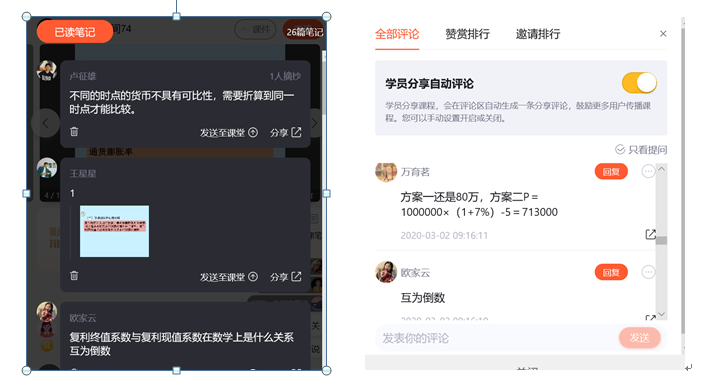706x390 pixels.
Task: Click comment list scrollbar down arrow
Action: [x=661, y=314]
